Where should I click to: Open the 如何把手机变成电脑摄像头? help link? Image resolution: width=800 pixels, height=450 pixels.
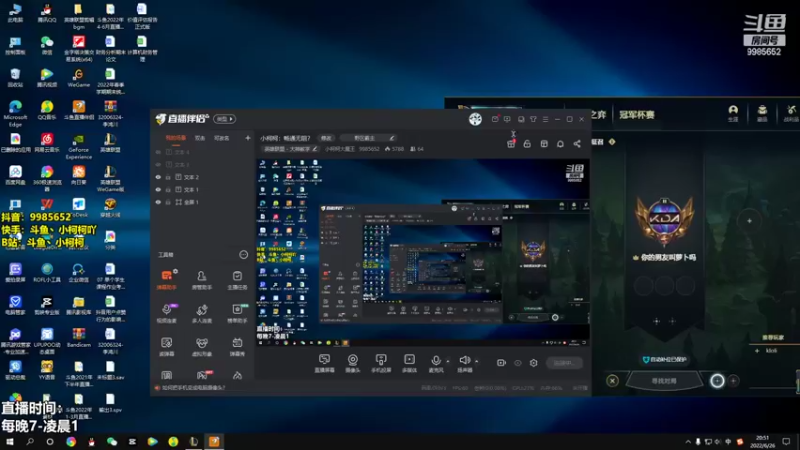193,388
